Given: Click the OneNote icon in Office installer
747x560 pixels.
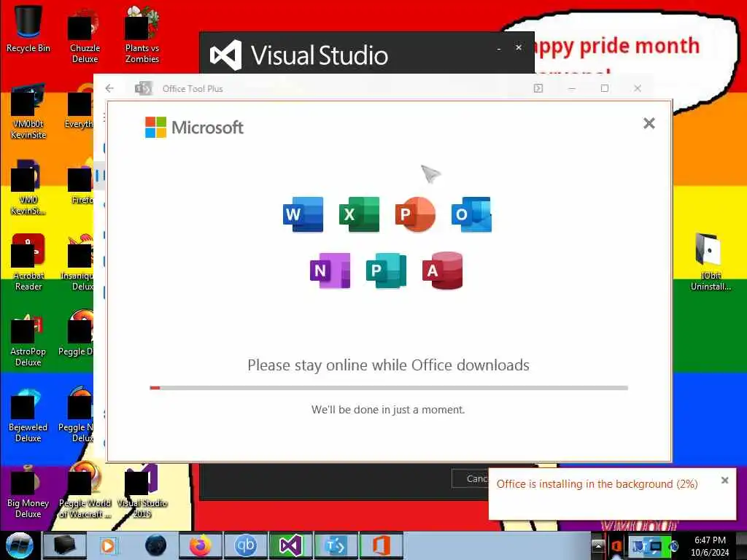Looking at the screenshot, I should [330, 271].
